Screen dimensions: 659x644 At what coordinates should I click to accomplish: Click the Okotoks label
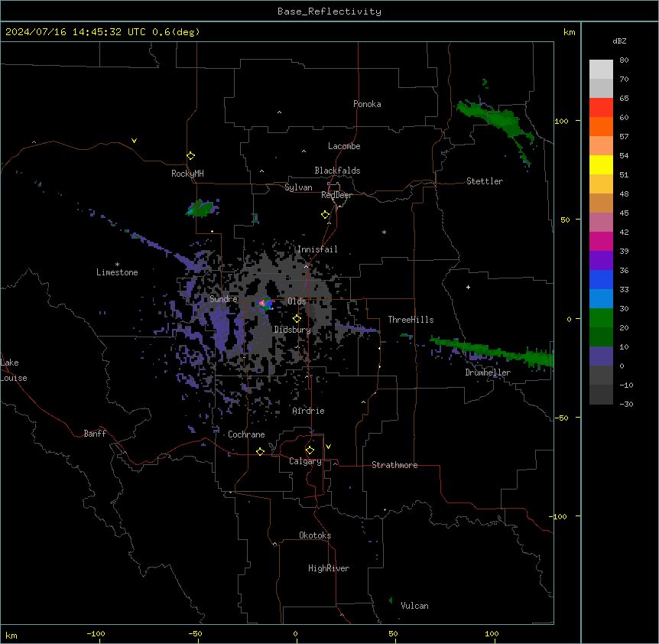pos(315,535)
